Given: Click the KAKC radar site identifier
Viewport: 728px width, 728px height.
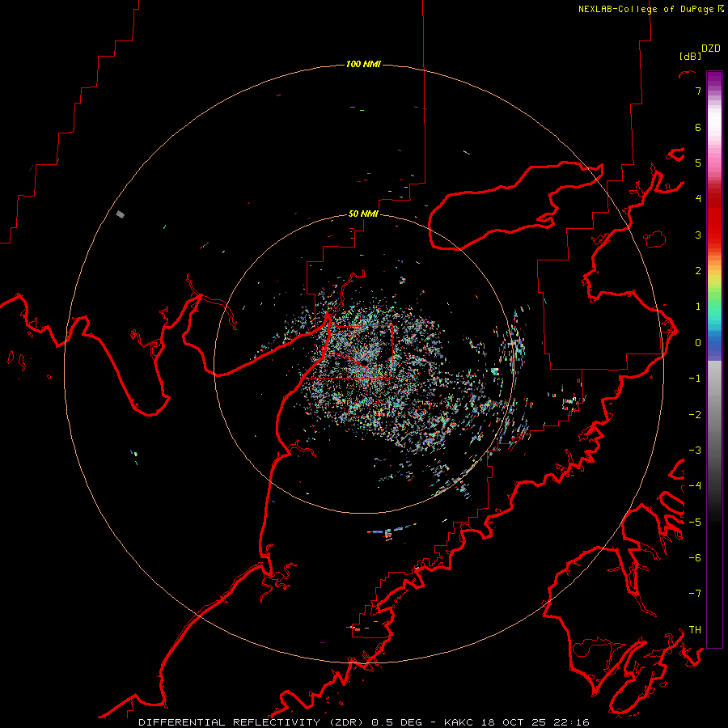Looking at the screenshot, I should [x=459, y=722].
